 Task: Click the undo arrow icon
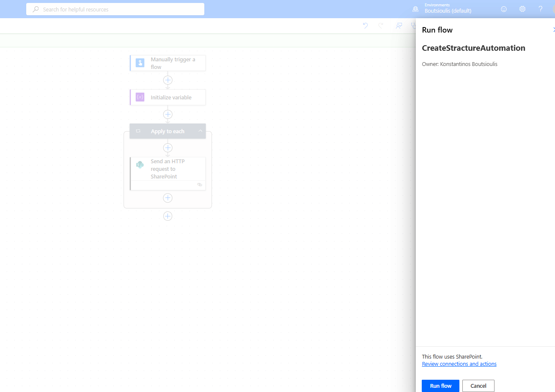[365, 26]
